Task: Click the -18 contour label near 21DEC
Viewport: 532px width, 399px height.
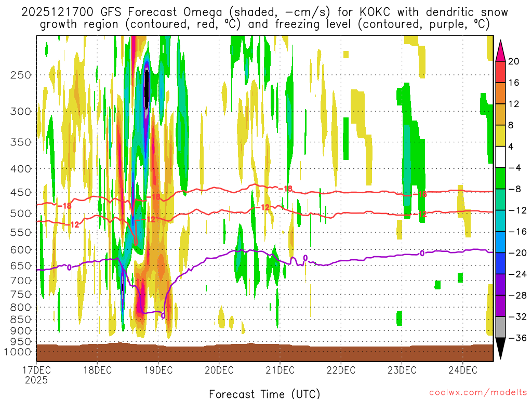Action: coord(285,189)
